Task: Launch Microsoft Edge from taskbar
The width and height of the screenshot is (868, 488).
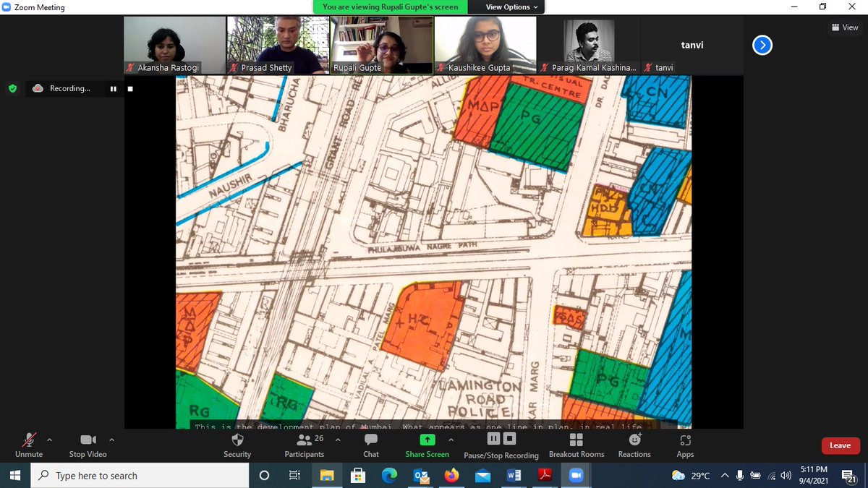Action: [x=389, y=476]
